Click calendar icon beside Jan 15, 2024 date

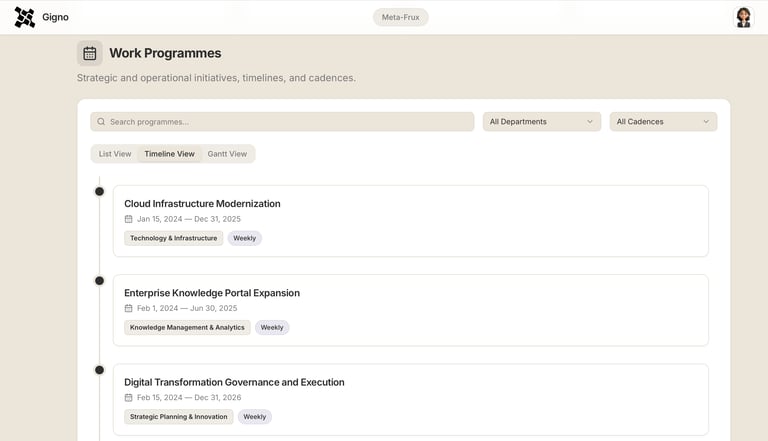[128, 219]
